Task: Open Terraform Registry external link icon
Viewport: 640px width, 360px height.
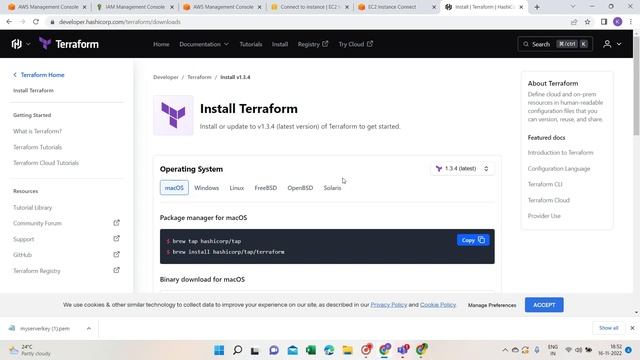Action: [116, 270]
